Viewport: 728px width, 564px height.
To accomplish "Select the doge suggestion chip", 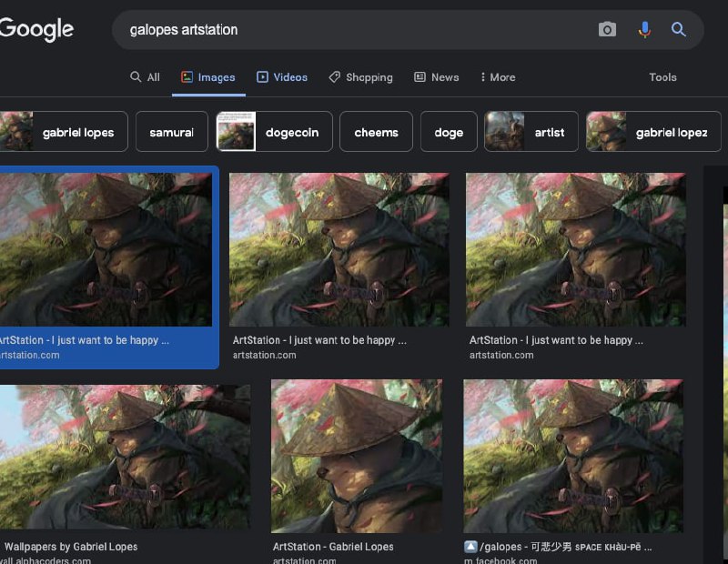I will click(449, 131).
